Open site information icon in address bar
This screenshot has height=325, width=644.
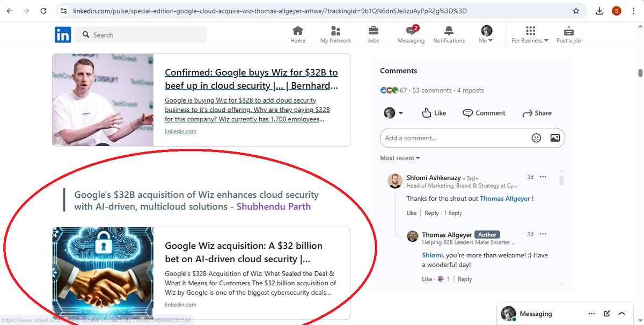[64, 11]
